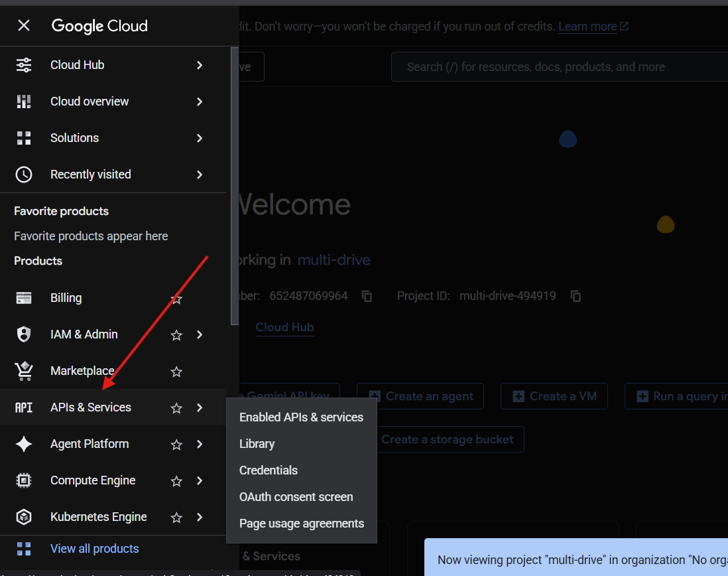Screen dimensions: 728x576
Task: Open Enabled APIs & services submenu item
Action: pos(301,417)
